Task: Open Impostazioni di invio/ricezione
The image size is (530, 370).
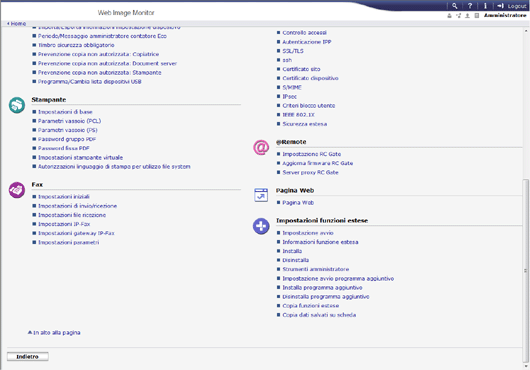Action: [77, 206]
